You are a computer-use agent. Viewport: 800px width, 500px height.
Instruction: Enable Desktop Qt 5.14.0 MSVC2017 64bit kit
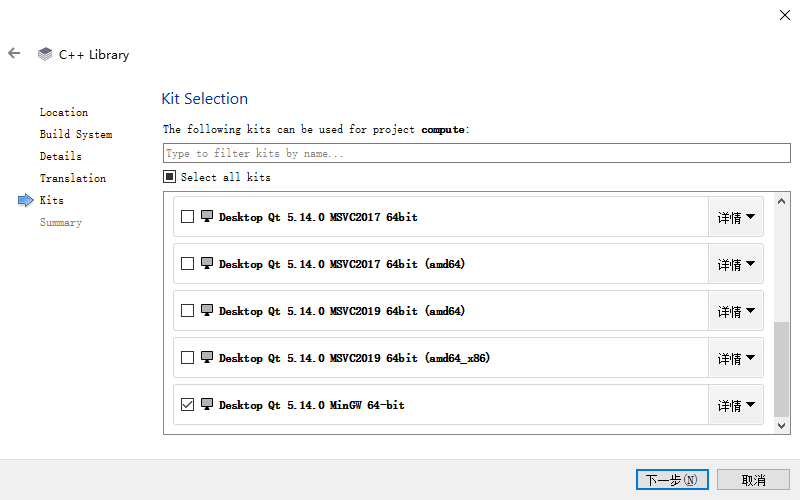[x=187, y=217]
